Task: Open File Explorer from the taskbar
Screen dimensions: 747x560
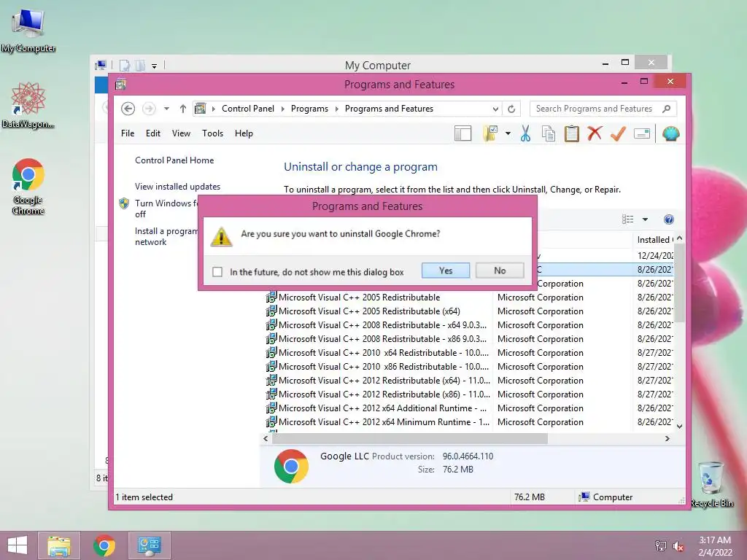Action: (59, 545)
